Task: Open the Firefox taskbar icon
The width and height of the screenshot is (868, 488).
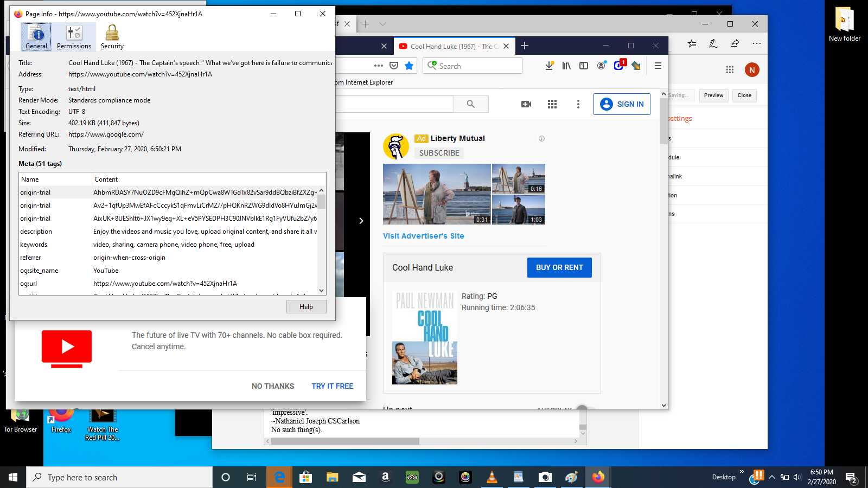Action: (598, 477)
